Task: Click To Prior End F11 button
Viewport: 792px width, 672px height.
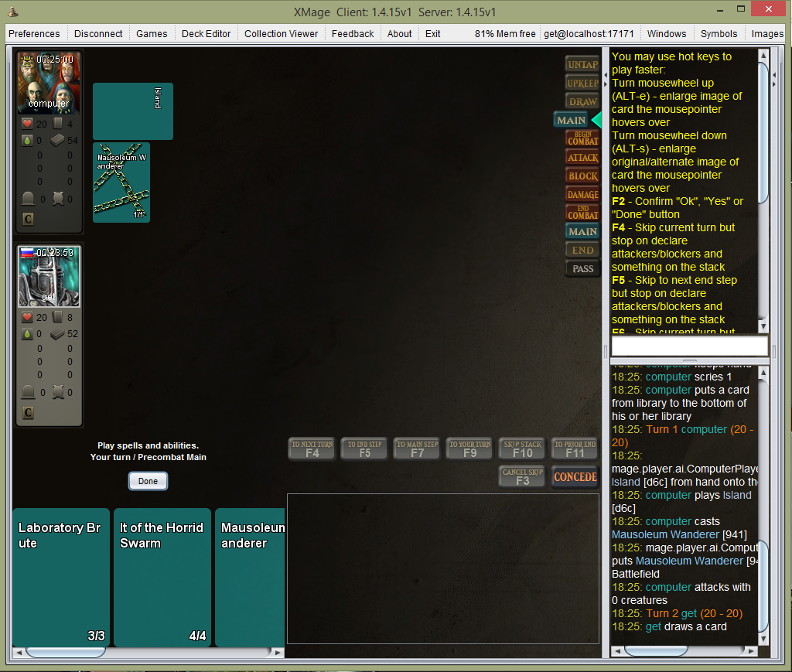Action: tap(575, 449)
